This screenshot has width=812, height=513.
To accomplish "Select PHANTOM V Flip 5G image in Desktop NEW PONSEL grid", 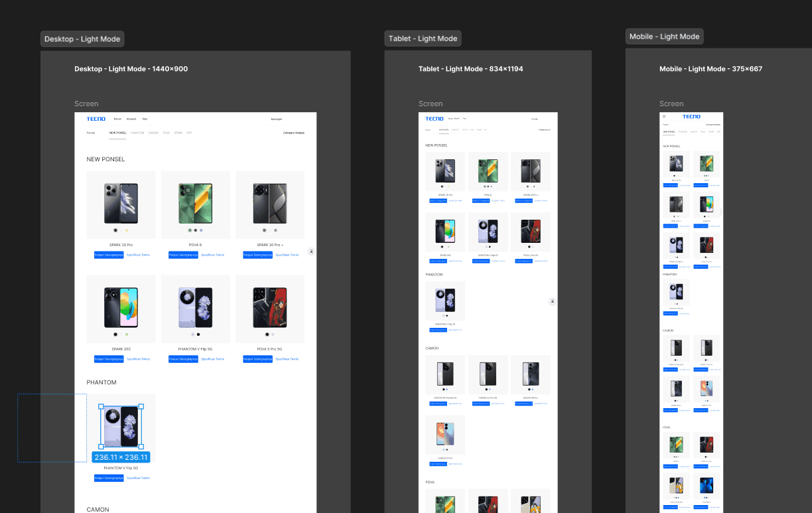I will pos(195,308).
